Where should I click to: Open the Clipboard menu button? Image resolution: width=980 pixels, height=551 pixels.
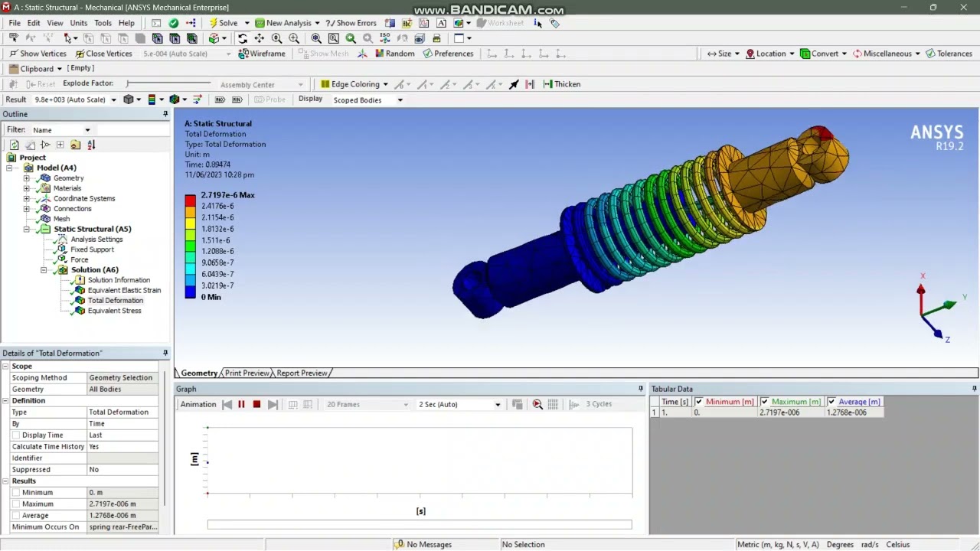click(36, 69)
